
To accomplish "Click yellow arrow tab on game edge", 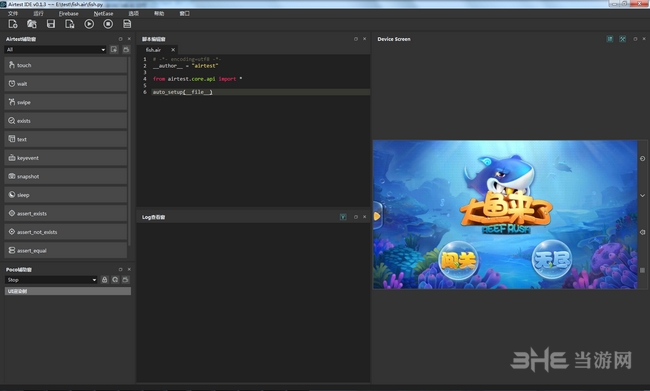I will 377,216.
